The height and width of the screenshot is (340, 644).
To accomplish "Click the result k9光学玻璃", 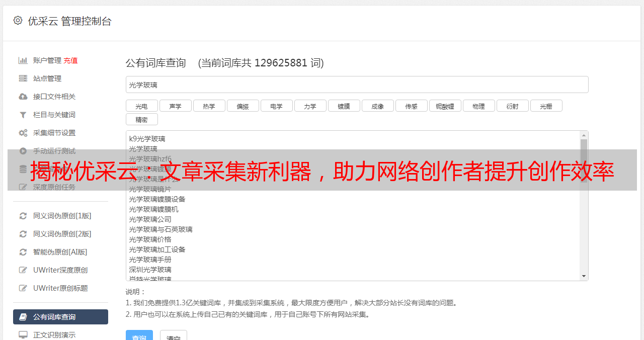I will click(x=147, y=139).
